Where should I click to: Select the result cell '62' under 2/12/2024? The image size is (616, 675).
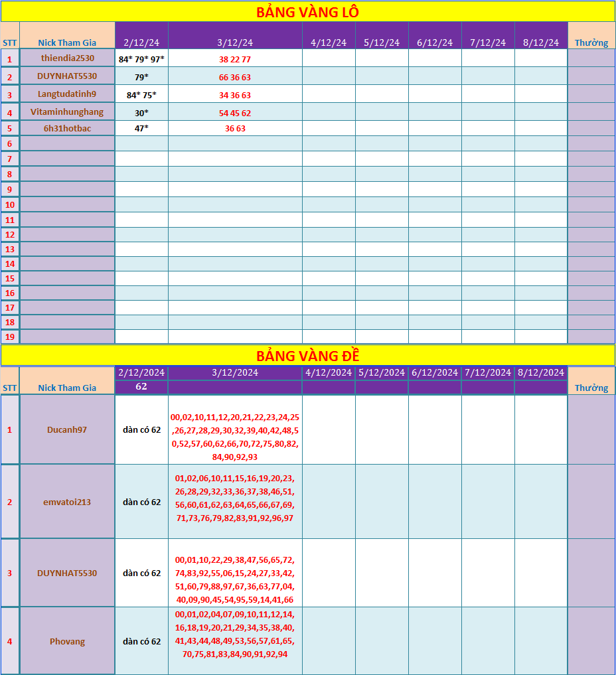141,387
